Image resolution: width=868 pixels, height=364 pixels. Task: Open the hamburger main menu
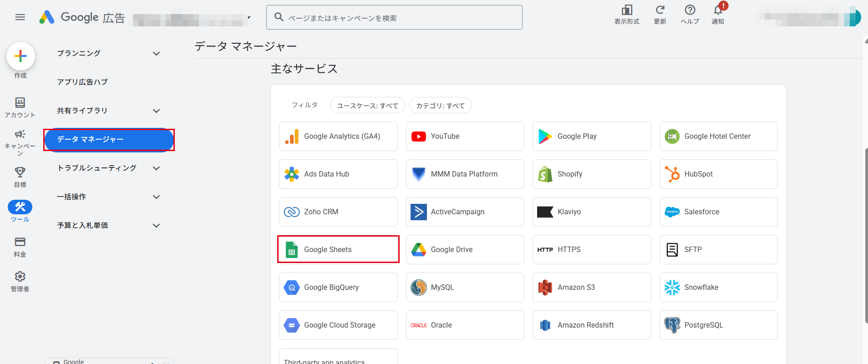[20, 17]
